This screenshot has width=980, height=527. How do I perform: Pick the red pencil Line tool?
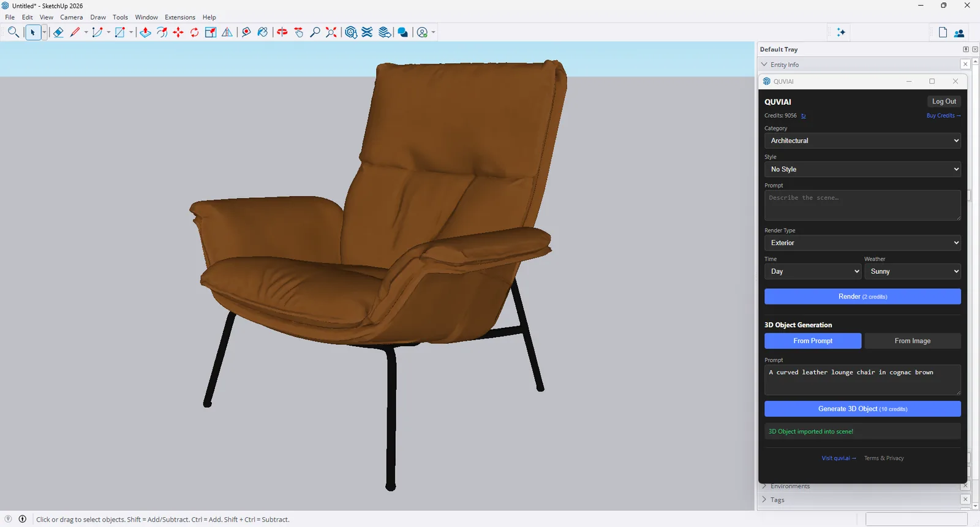tap(75, 32)
